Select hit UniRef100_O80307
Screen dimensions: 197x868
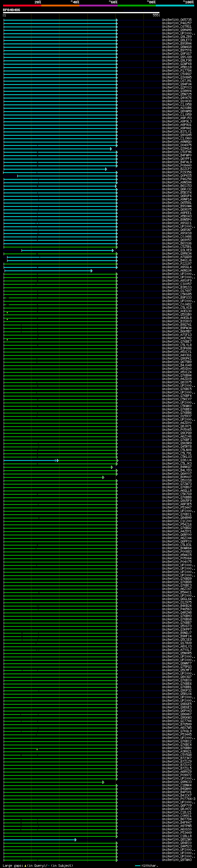[x=177, y=677]
